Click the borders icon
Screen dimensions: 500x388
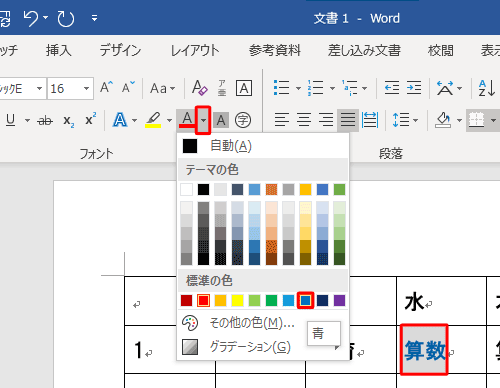point(476,120)
